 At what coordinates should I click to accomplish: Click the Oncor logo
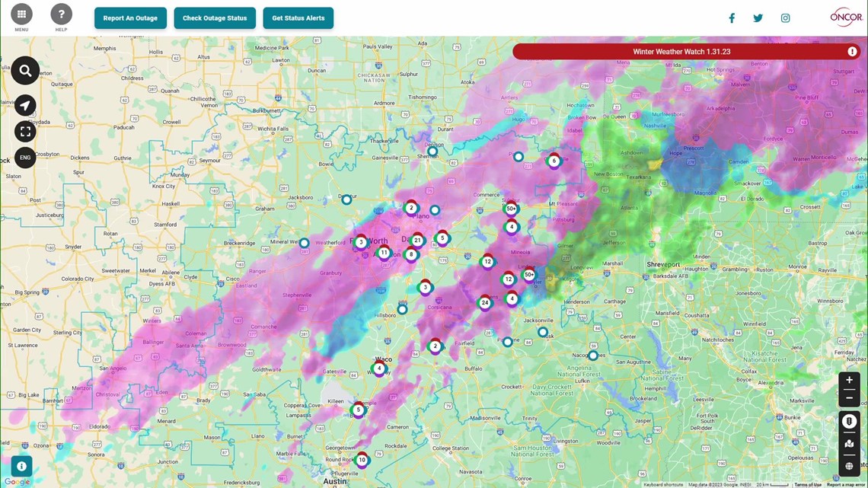844,17
